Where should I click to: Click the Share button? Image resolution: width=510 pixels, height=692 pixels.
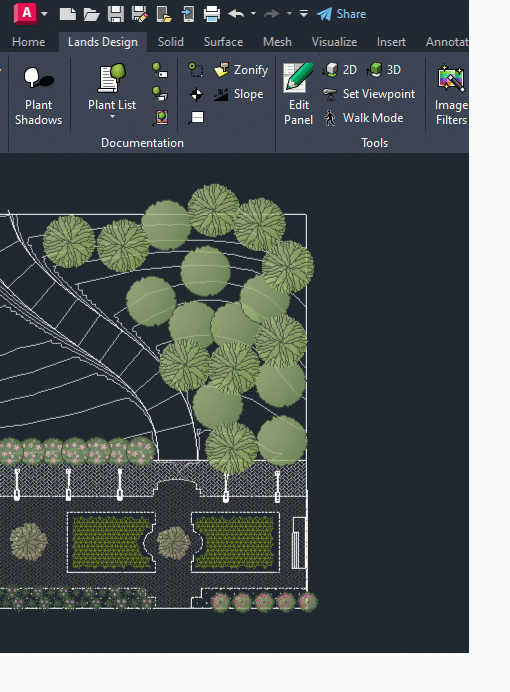pos(341,14)
